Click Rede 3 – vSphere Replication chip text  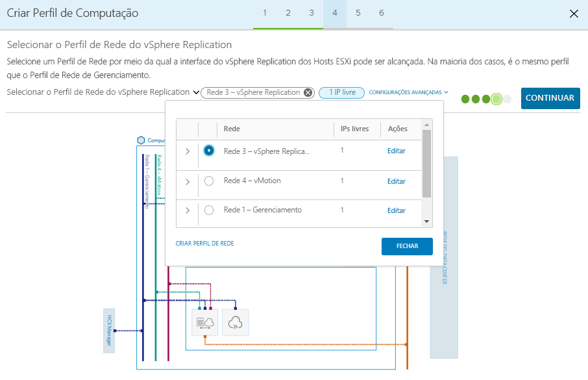253,92
